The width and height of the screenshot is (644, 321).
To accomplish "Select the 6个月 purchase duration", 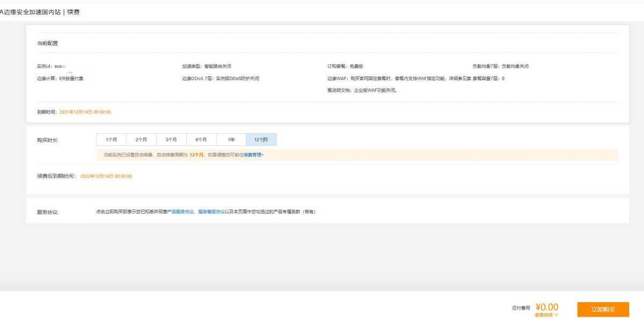I will [201, 139].
